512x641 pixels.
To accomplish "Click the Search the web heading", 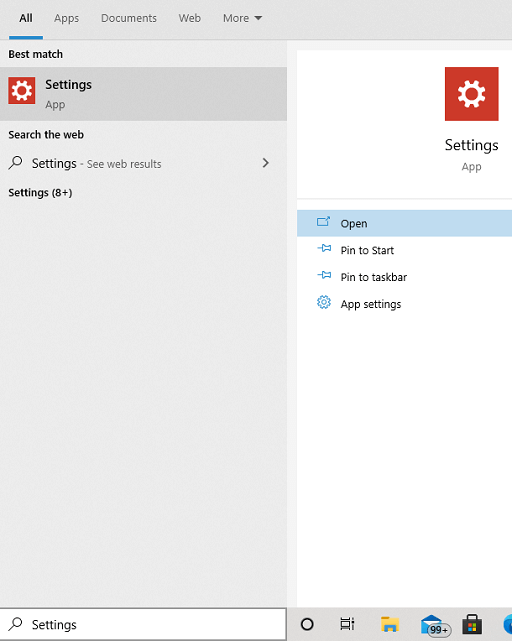I will (46, 135).
